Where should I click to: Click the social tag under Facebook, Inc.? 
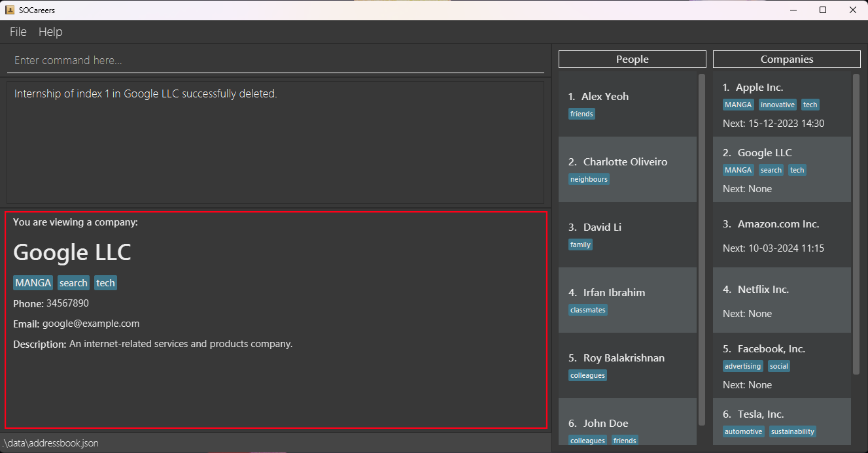click(x=779, y=366)
